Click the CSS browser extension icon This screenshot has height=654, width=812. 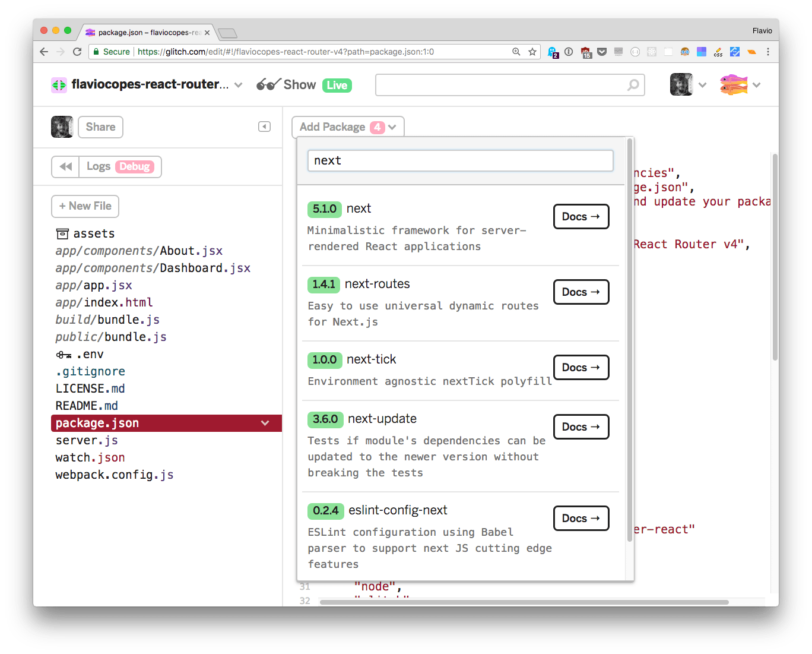coord(718,52)
